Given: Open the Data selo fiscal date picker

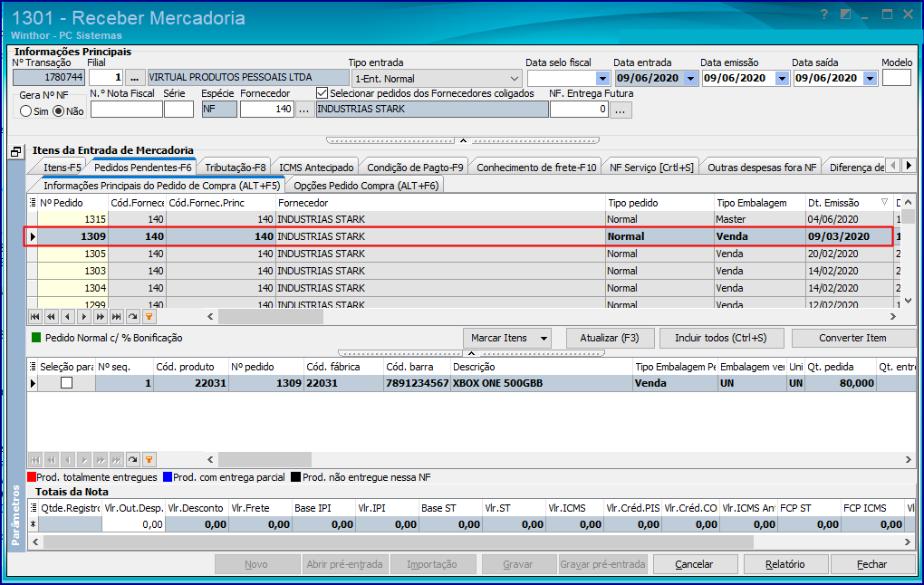Looking at the screenshot, I should (602, 79).
